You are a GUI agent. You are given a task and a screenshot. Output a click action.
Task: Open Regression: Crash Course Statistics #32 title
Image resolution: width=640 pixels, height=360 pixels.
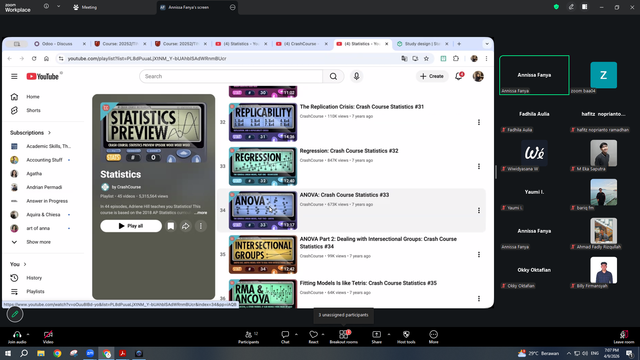(349, 151)
